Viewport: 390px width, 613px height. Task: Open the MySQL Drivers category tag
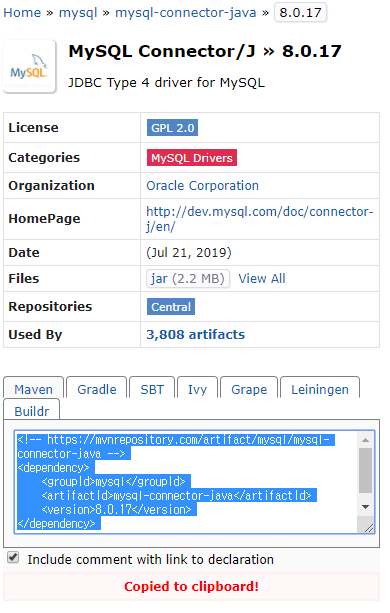(191, 158)
